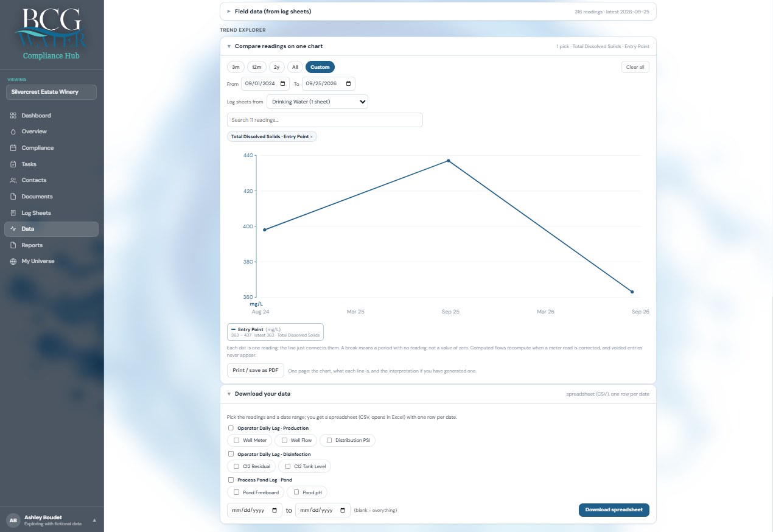The image size is (773, 532).
Task: Click the From date field
Action: point(265,84)
